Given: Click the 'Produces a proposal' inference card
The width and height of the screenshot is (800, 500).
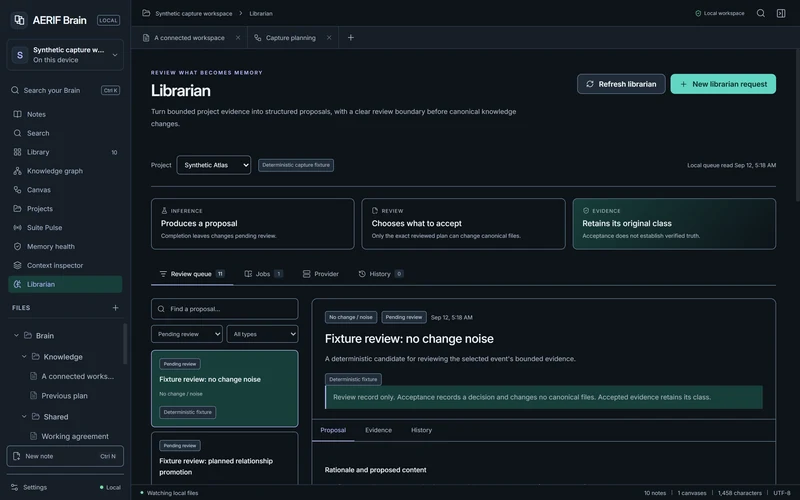Looking at the screenshot, I should [x=253, y=224].
